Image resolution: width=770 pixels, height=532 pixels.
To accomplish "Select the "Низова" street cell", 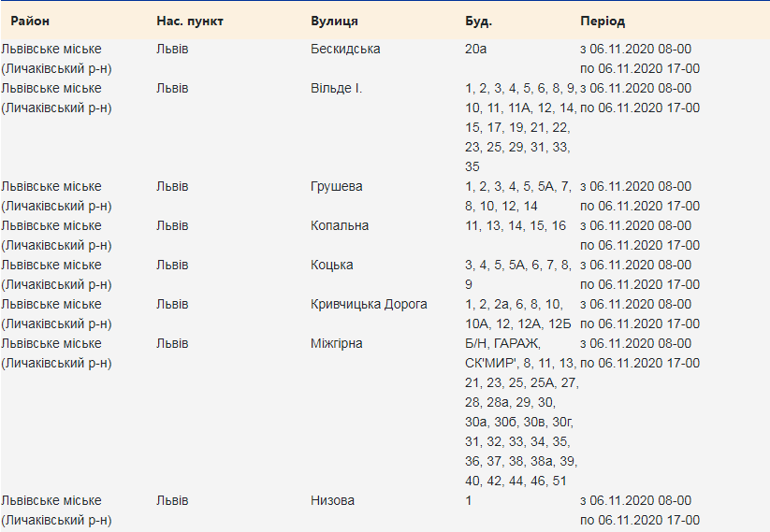I will coord(332,500).
